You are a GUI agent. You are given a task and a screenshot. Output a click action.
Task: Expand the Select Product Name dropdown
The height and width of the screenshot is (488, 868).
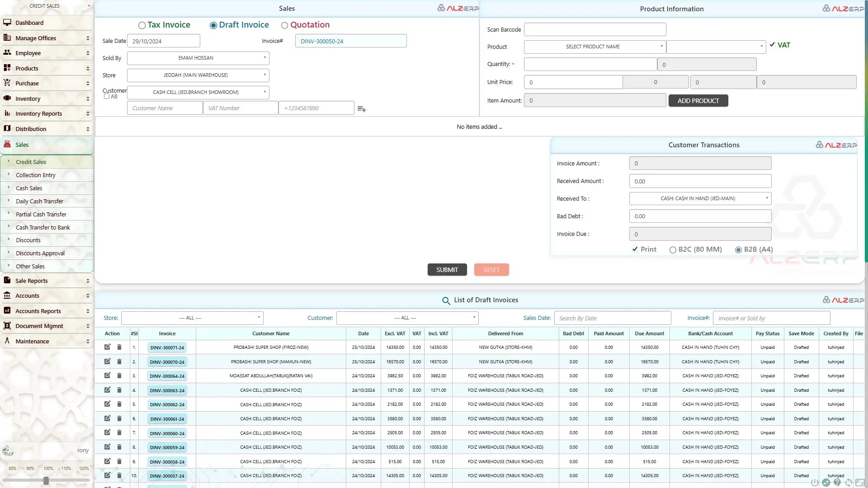(x=594, y=47)
